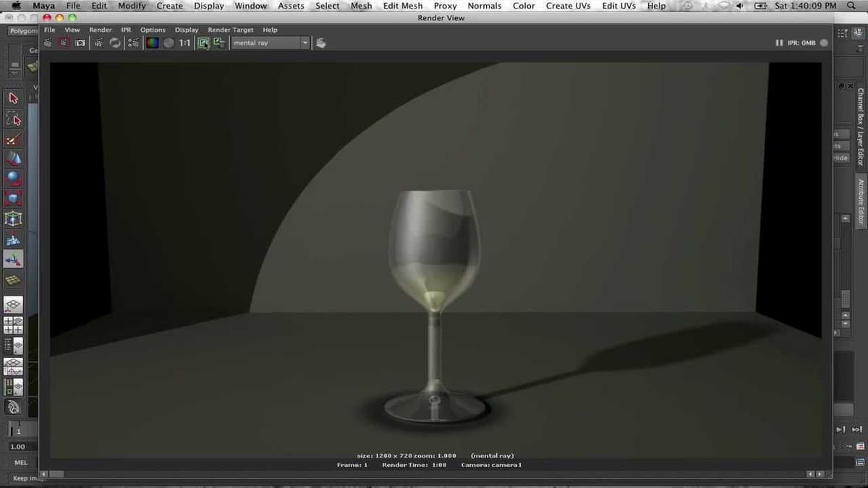
Task: Refresh the IPR image
Action: coord(115,43)
